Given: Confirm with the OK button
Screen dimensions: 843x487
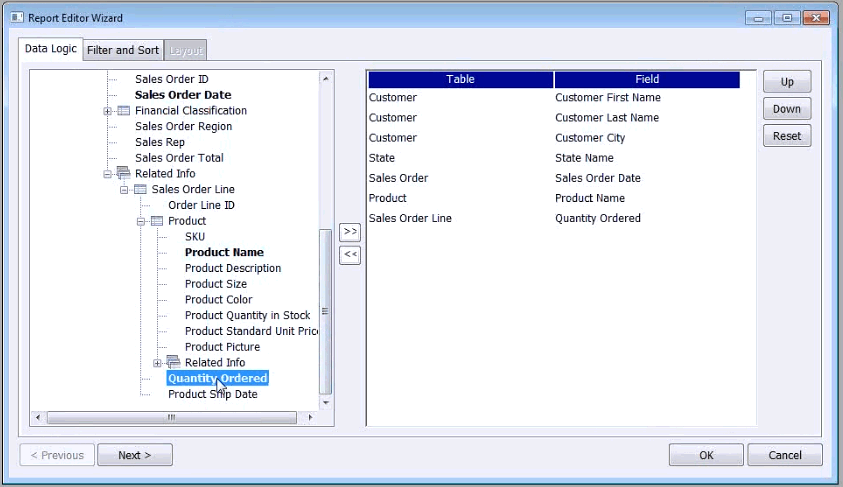Looking at the screenshot, I should pos(706,455).
